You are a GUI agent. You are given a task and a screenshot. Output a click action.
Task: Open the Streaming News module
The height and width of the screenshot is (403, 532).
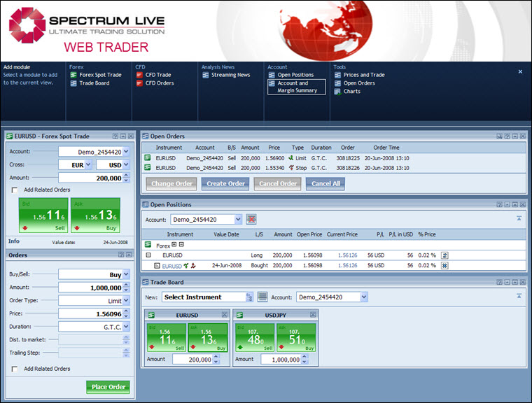click(226, 75)
